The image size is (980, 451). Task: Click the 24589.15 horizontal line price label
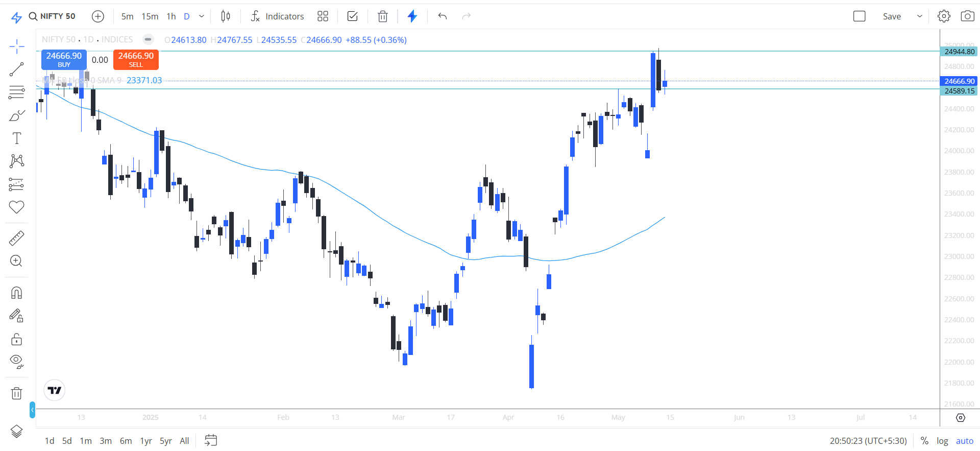(x=959, y=91)
